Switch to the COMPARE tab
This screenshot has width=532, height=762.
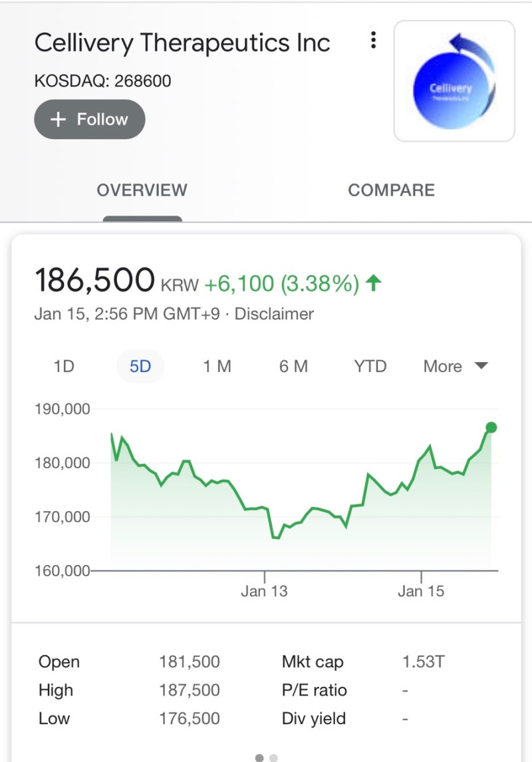(391, 190)
